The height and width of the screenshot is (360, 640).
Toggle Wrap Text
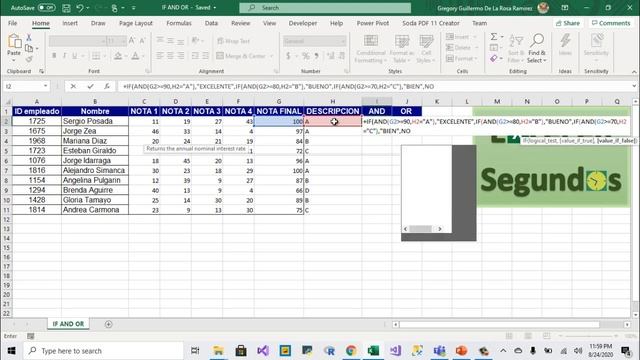233,41
